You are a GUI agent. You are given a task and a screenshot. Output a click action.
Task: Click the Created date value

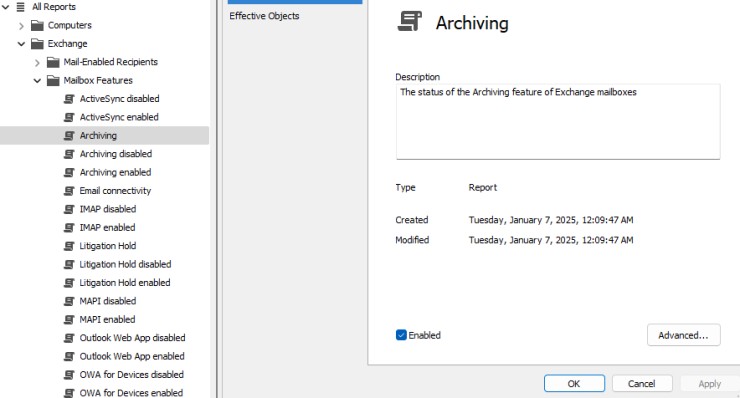[551, 220]
